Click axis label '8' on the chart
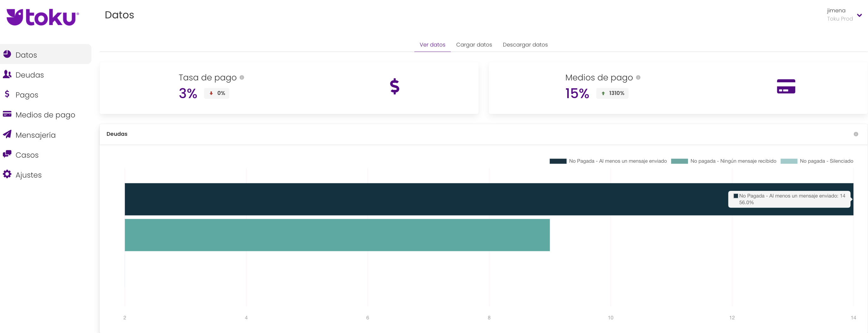The width and height of the screenshot is (868, 333). (x=489, y=317)
